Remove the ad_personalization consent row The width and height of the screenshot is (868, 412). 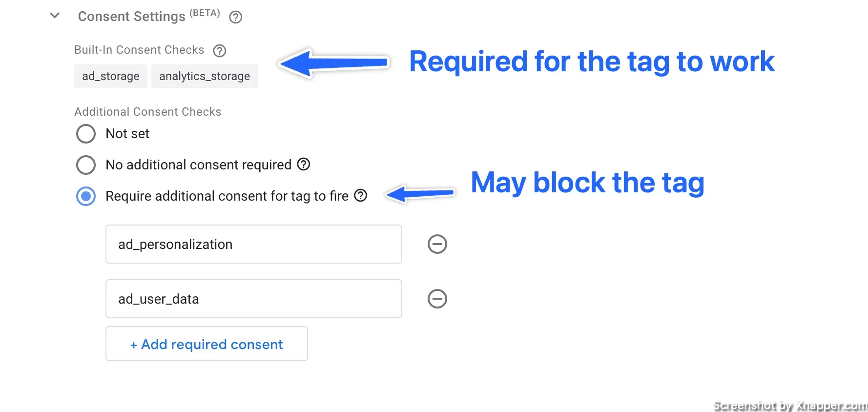tap(437, 244)
